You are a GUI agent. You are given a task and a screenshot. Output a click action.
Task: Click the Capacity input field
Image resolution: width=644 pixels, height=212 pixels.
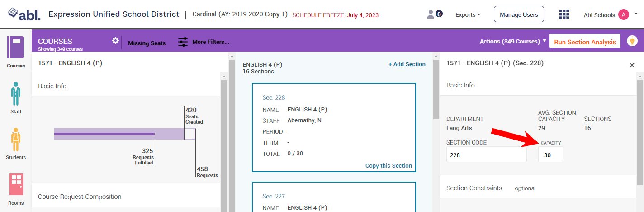coord(550,154)
